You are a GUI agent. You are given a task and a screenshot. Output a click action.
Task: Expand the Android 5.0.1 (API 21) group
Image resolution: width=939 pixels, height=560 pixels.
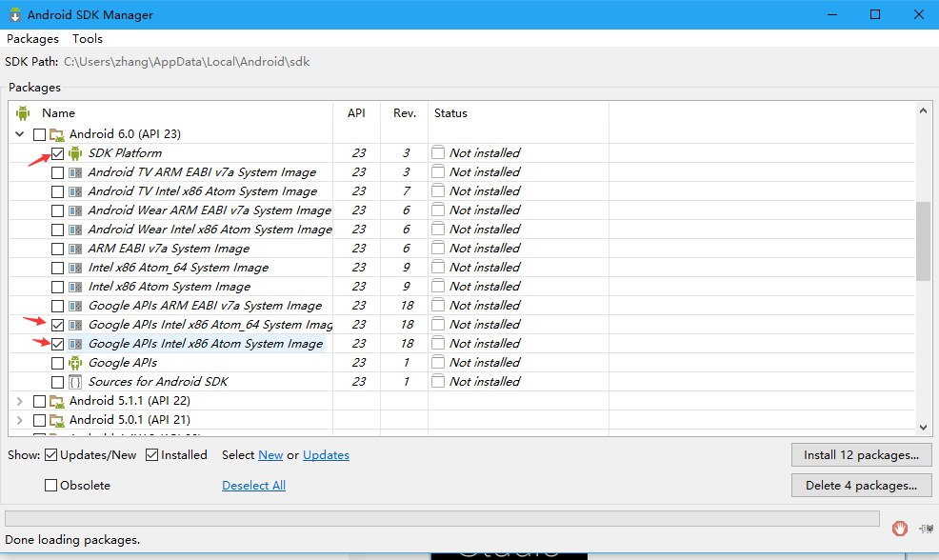(x=20, y=420)
